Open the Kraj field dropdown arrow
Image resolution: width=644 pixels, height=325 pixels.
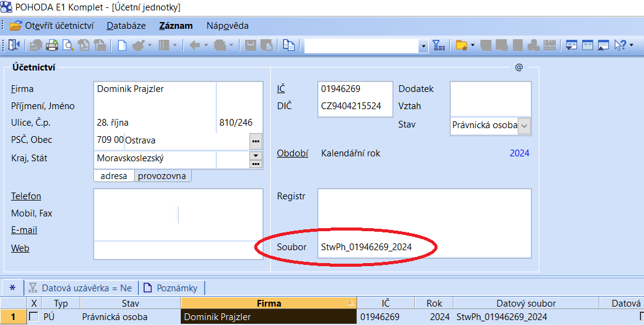coord(256,156)
